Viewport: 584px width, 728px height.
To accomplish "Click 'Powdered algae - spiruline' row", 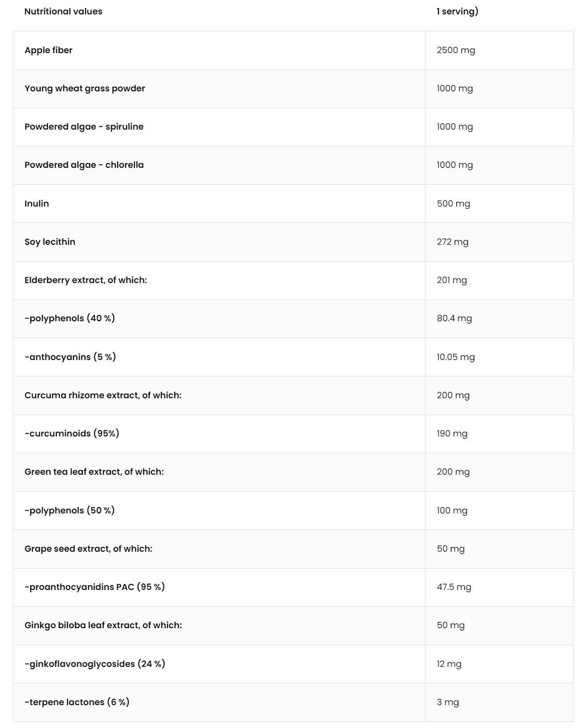I will (84, 127).
